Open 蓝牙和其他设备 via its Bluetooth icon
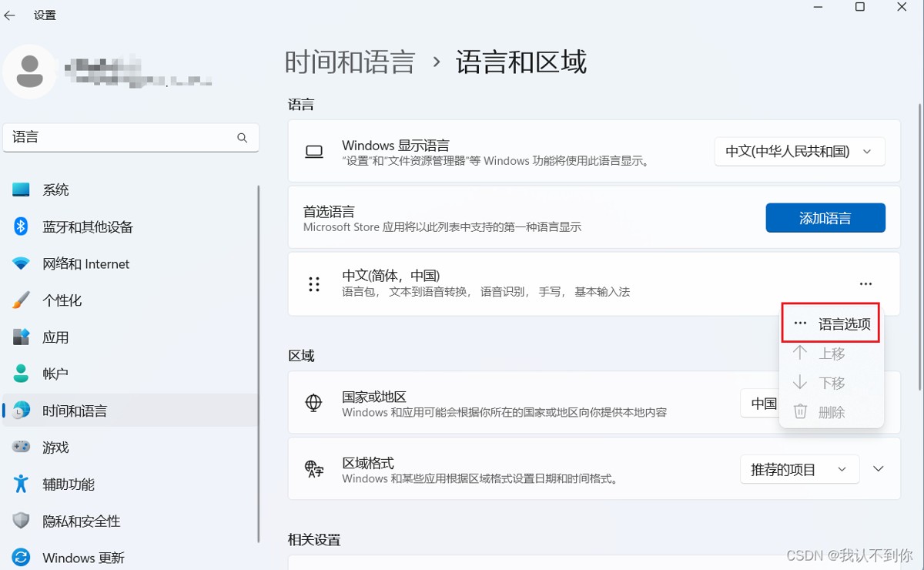The height and width of the screenshot is (570, 924). (21, 226)
